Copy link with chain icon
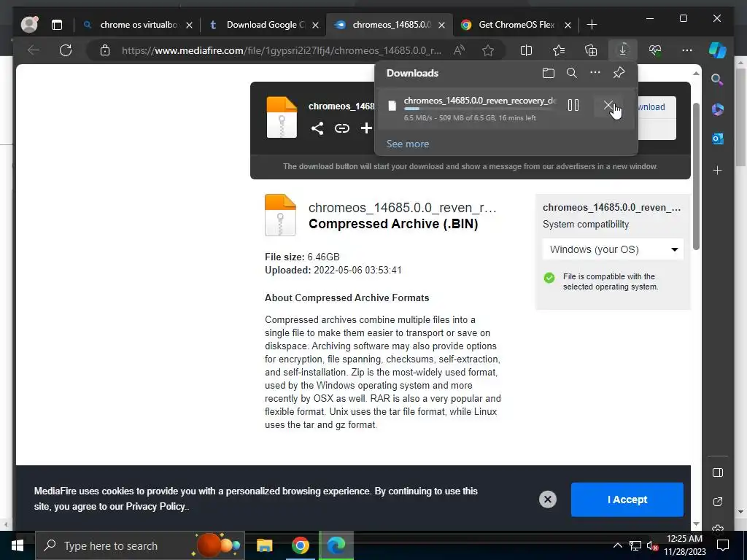The height and width of the screenshot is (560, 747). (x=341, y=128)
